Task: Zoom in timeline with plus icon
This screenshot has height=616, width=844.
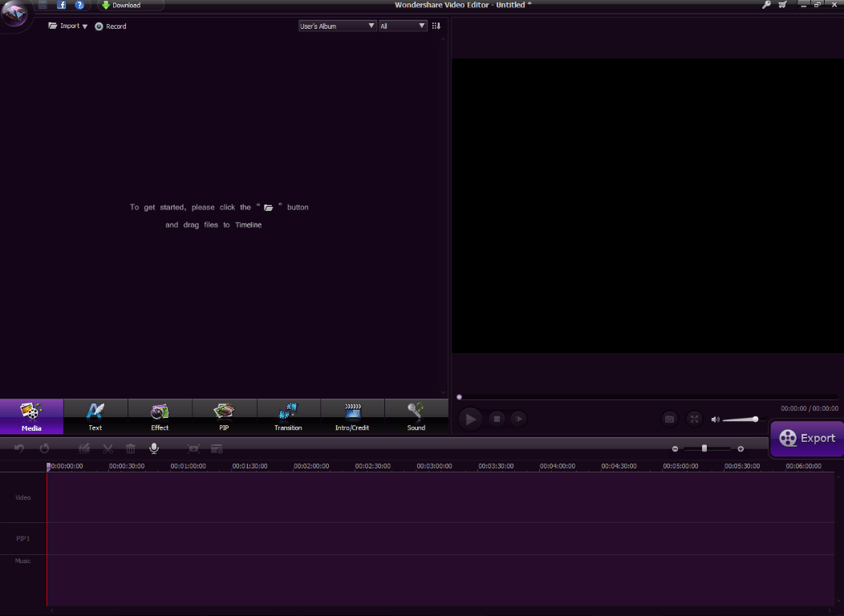Action: [x=741, y=448]
